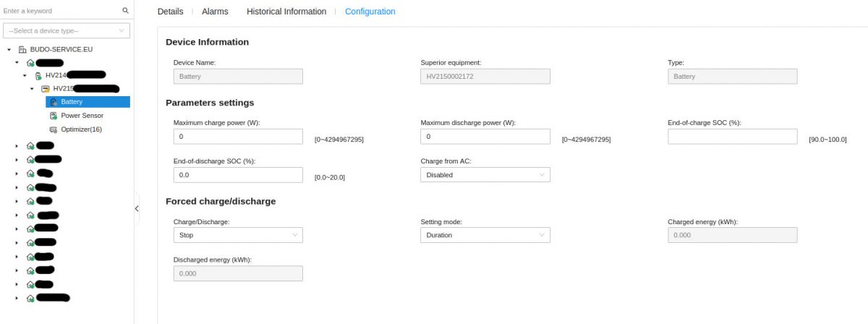
Task: Open the Setting mode dropdown
Action: tap(485, 235)
